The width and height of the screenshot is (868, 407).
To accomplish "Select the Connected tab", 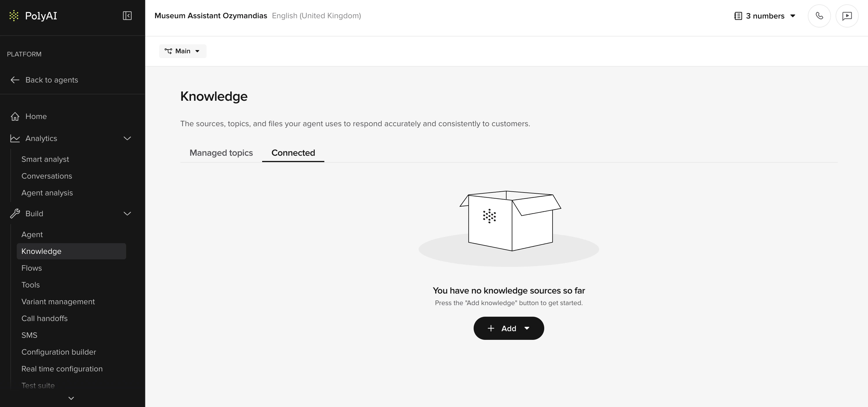I will click(293, 153).
